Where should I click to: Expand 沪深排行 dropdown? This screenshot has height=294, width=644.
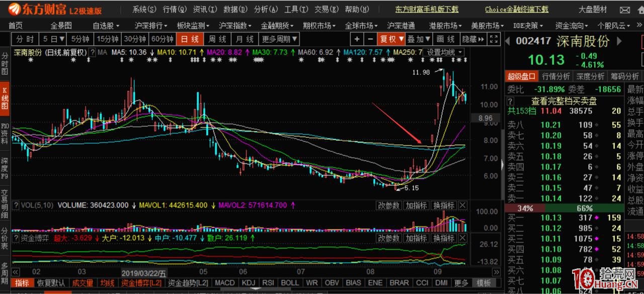point(151,26)
